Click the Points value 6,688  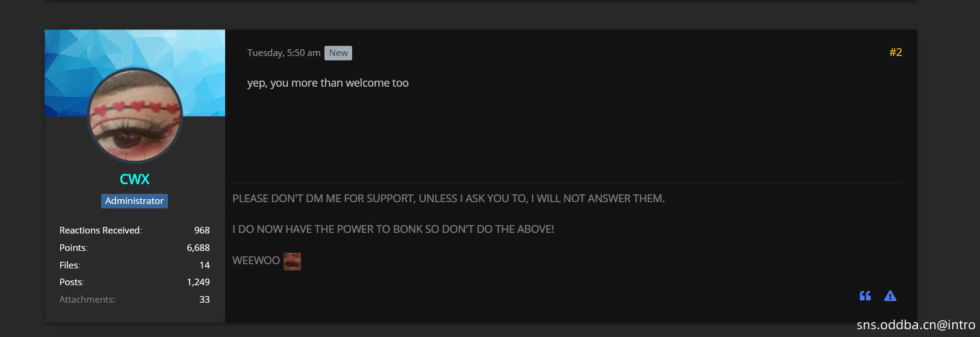pos(198,248)
